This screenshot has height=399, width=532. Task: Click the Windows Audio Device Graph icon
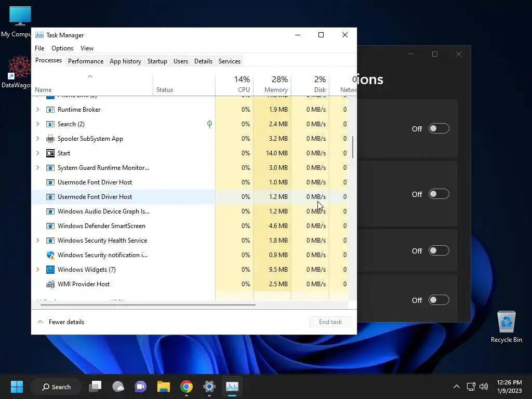(x=50, y=211)
